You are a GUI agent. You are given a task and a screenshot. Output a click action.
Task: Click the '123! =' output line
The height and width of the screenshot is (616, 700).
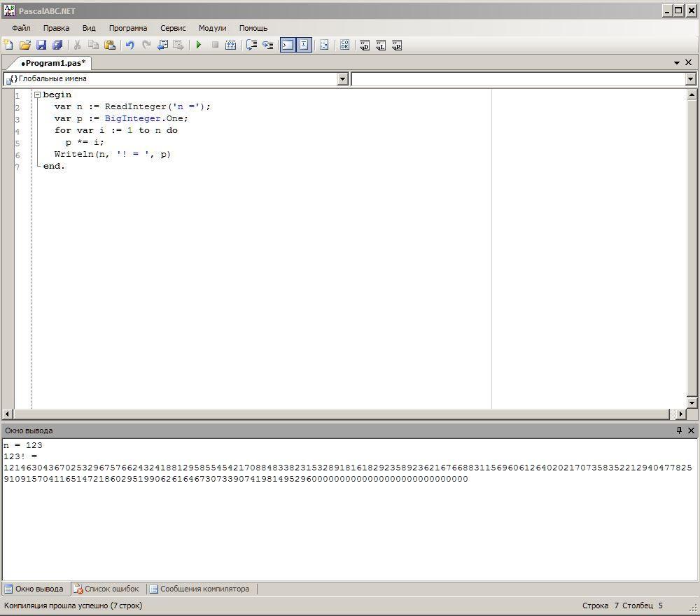click(20, 456)
